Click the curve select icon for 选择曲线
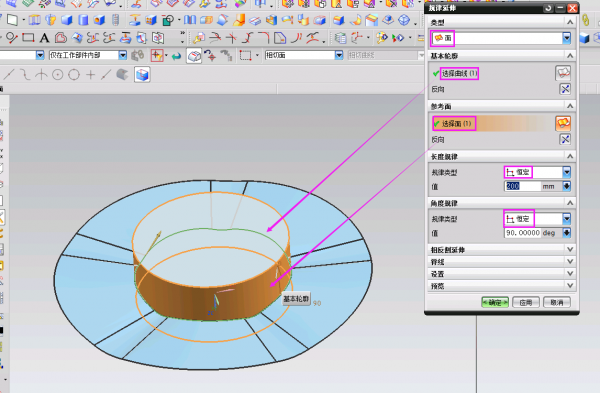Screen dimensions: 600x393 pyautogui.click(x=563, y=73)
